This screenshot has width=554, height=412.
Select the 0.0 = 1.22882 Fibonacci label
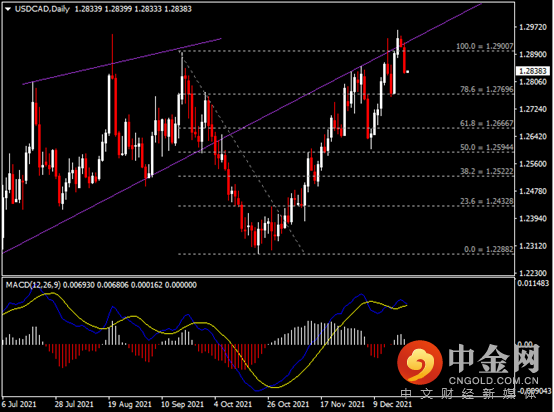488,249
